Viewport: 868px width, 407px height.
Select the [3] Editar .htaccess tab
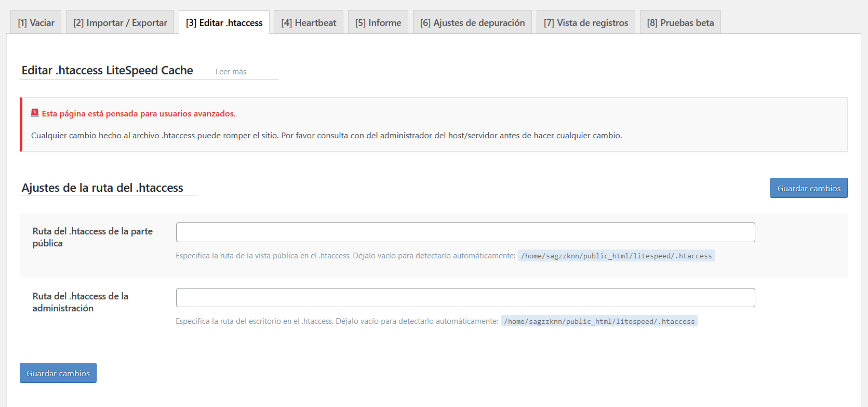[x=224, y=22]
